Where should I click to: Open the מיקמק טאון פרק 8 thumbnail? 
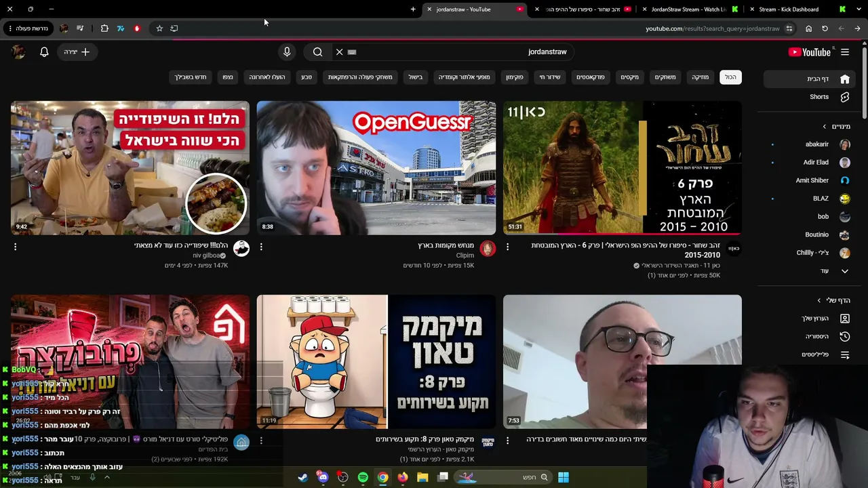point(376,361)
